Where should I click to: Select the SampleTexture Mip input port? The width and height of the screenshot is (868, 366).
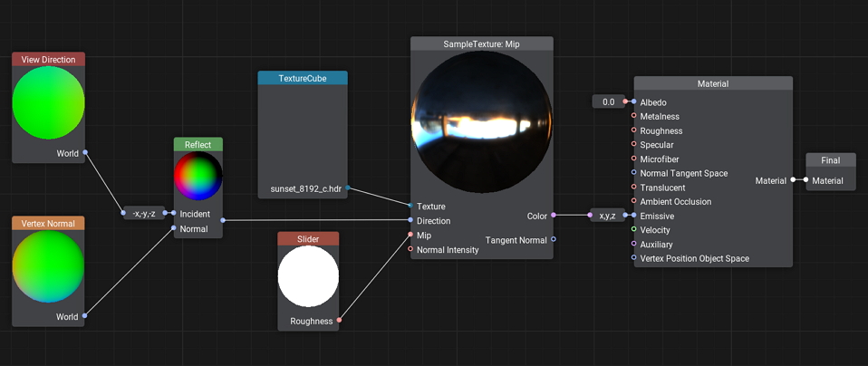[x=410, y=235]
